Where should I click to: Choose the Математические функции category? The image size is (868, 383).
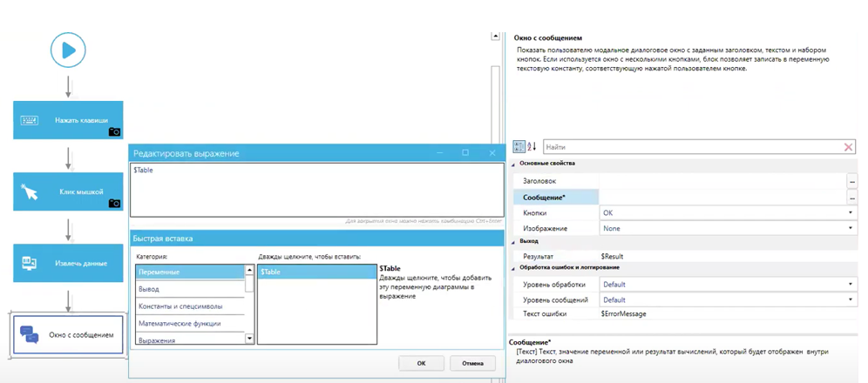click(x=180, y=323)
